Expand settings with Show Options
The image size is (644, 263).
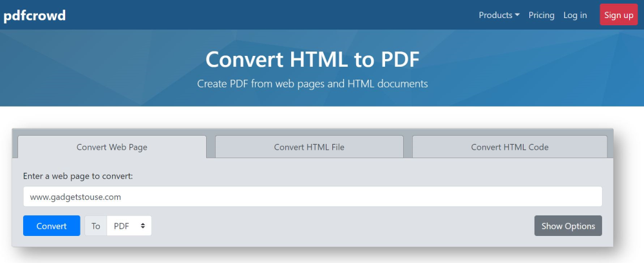pyautogui.click(x=568, y=226)
